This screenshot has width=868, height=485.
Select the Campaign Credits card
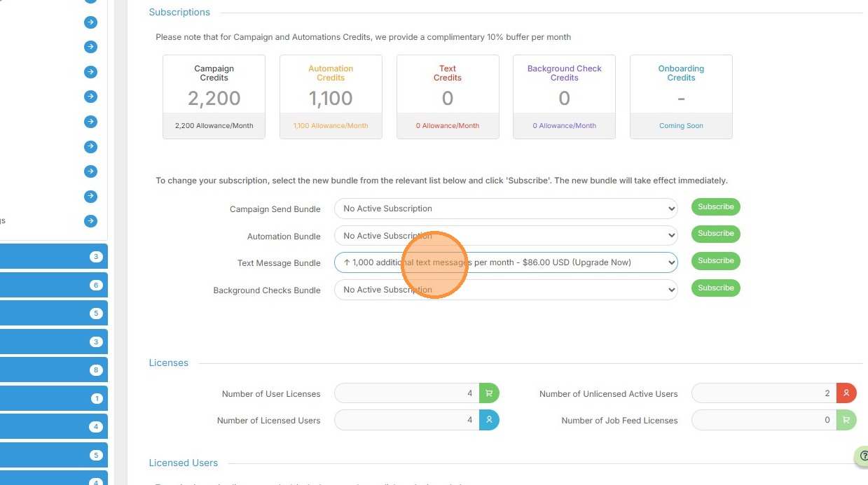tap(214, 97)
